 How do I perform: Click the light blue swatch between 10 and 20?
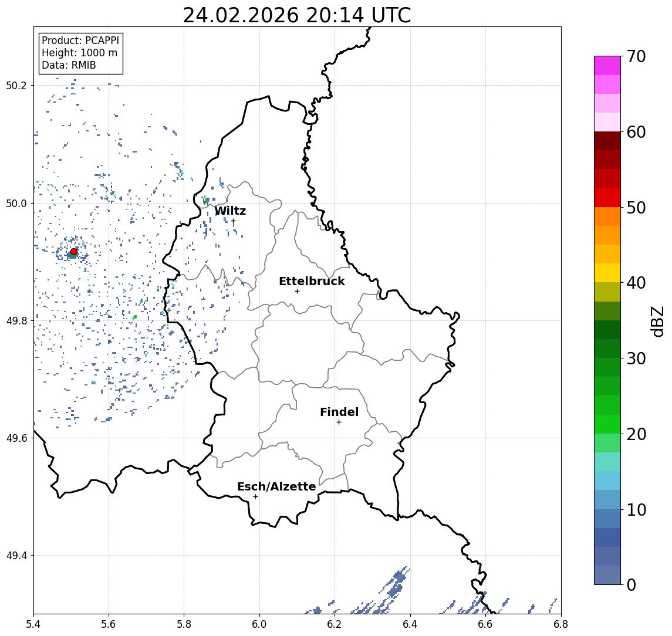[607, 481]
